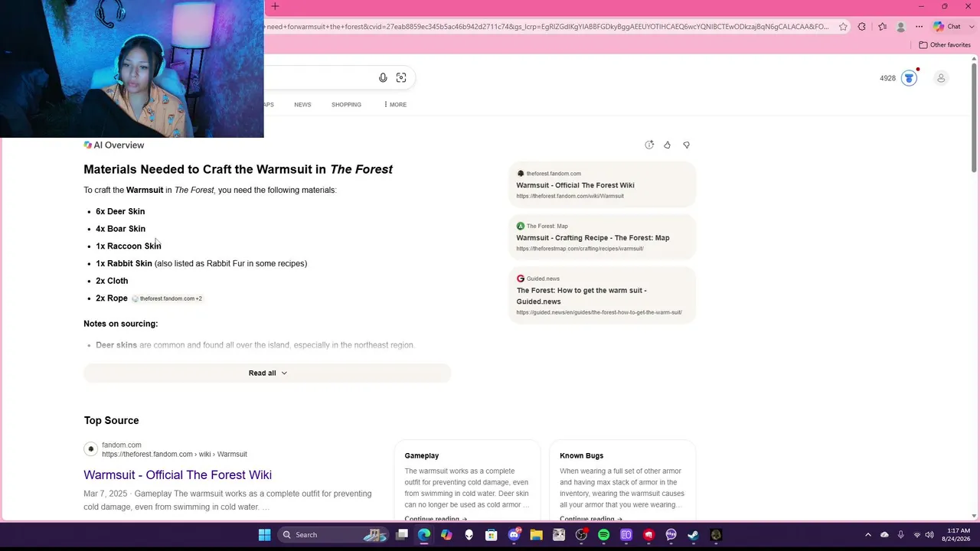The height and width of the screenshot is (551, 980).
Task: Open the favorites list
Action: 882,27
